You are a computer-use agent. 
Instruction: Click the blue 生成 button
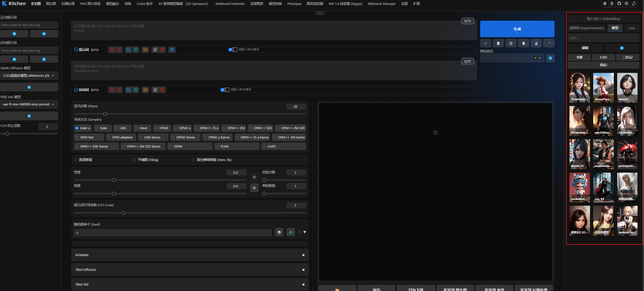[517, 29]
